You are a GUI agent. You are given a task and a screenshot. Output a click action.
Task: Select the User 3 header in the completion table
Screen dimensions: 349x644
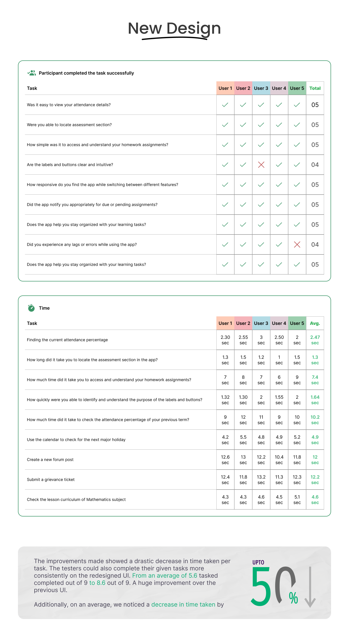click(261, 88)
